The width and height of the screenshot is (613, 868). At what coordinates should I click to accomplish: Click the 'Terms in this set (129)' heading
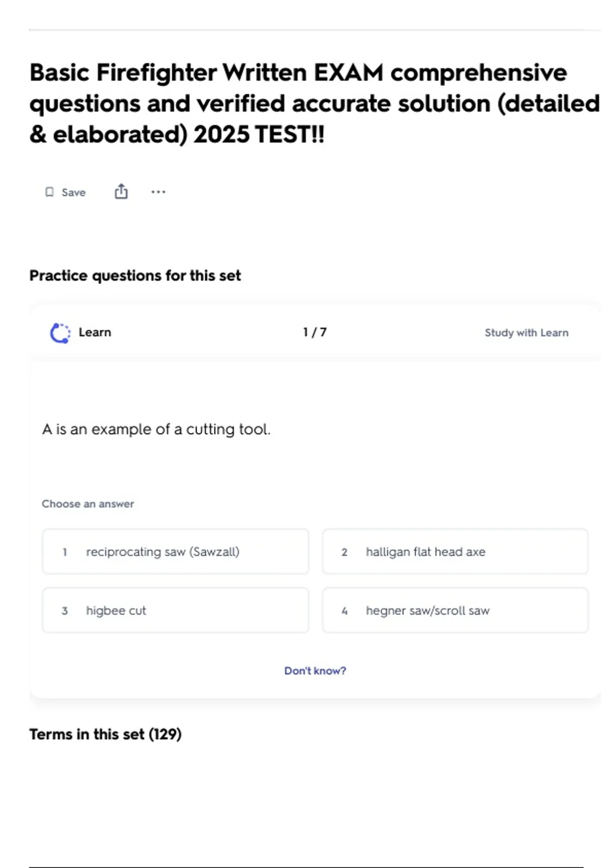pyautogui.click(x=105, y=734)
